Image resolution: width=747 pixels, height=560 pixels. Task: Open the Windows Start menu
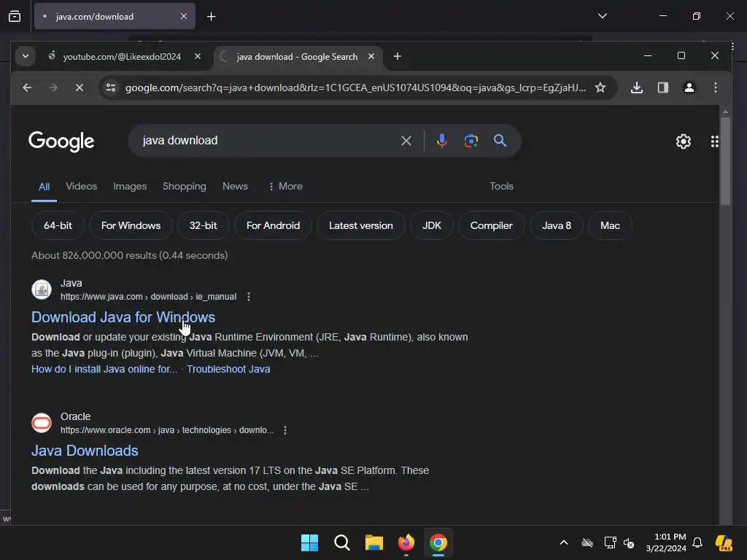[309, 542]
